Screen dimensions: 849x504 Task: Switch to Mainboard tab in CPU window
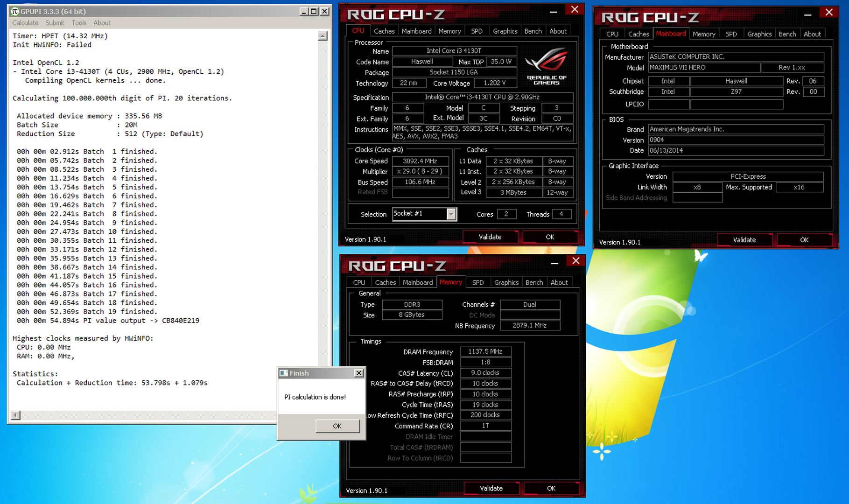pyautogui.click(x=416, y=31)
